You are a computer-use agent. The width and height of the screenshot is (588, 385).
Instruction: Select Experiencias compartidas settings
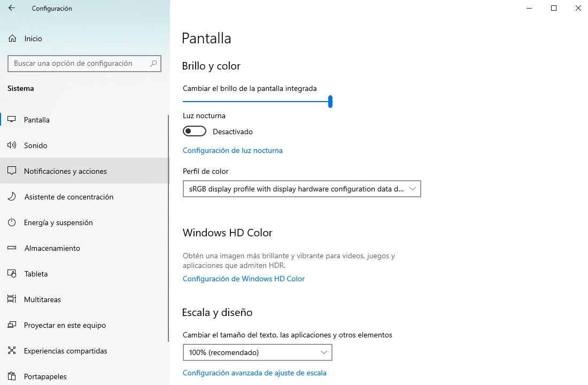pyautogui.click(x=12, y=350)
